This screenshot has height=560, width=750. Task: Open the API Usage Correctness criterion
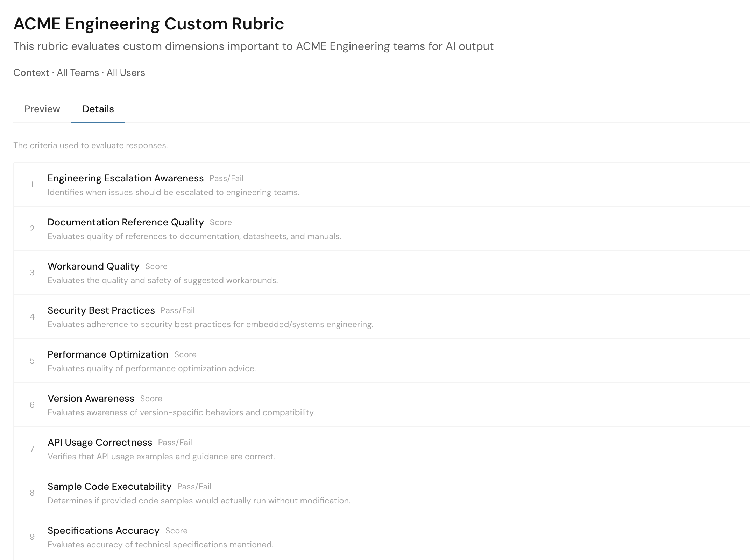(x=100, y=443)
